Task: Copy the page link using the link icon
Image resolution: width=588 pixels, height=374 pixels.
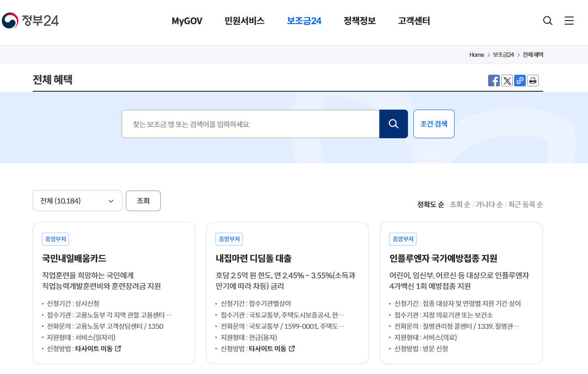Action: (519, 81)
